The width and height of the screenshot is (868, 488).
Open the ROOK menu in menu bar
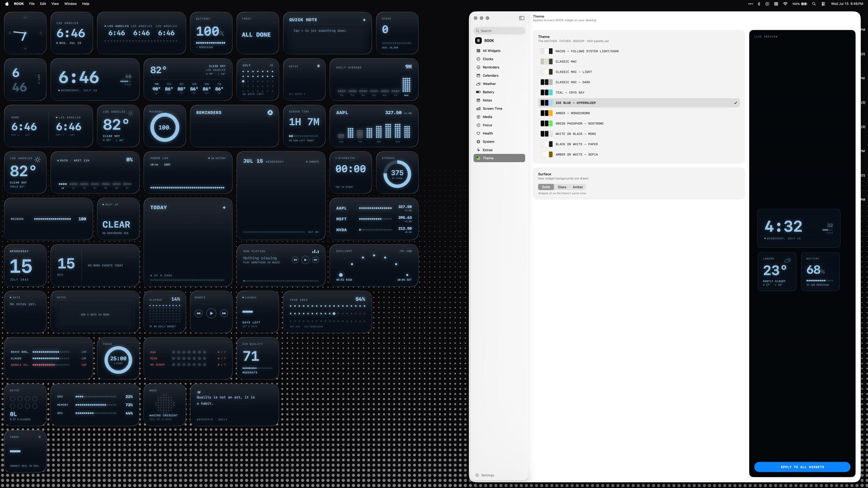(x=19, y=4)
